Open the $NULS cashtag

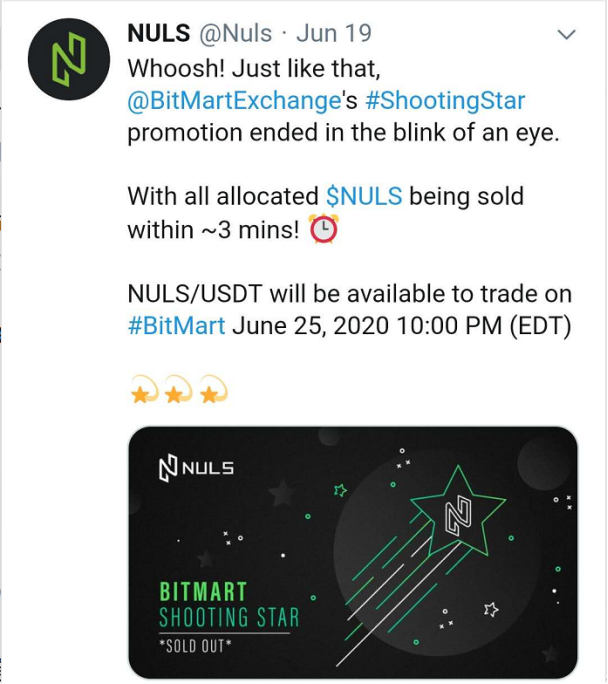[364, 196]
